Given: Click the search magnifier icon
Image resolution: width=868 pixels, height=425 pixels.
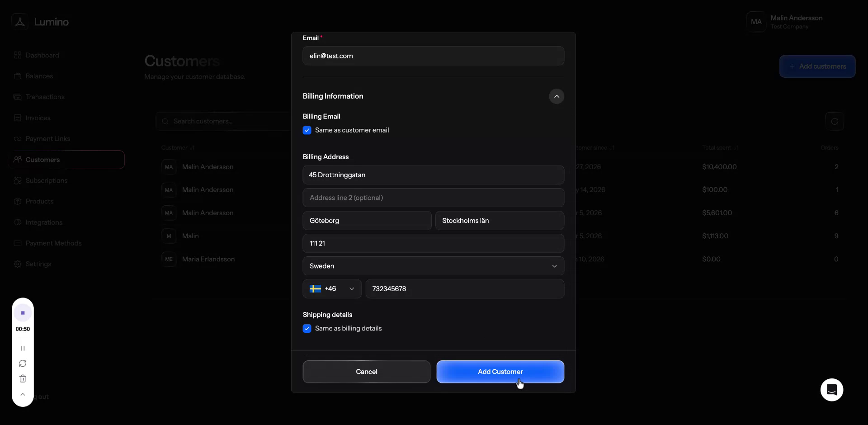Looking at the screenshot, I should (165, 121).
